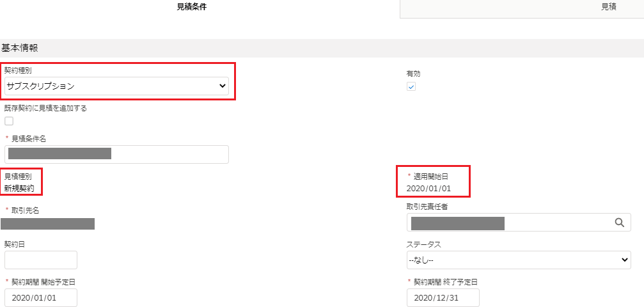This screenshot has width=644, height=307.
Task: Open the 契約種別 dropdown showing サブスクリプション
Action: point(116,86)
